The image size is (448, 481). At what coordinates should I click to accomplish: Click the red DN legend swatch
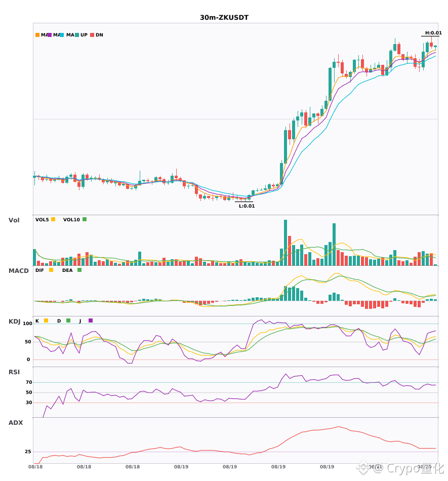coord(92,35)
